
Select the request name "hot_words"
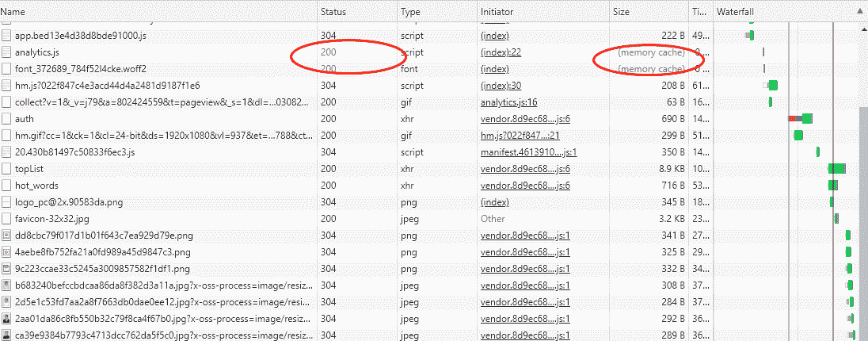(x=36, y=186)
